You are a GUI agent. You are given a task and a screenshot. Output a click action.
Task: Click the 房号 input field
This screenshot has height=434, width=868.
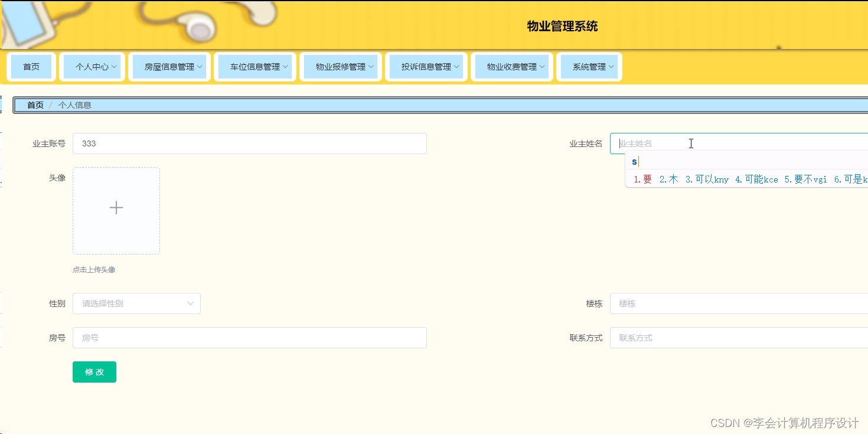(249, 337)
